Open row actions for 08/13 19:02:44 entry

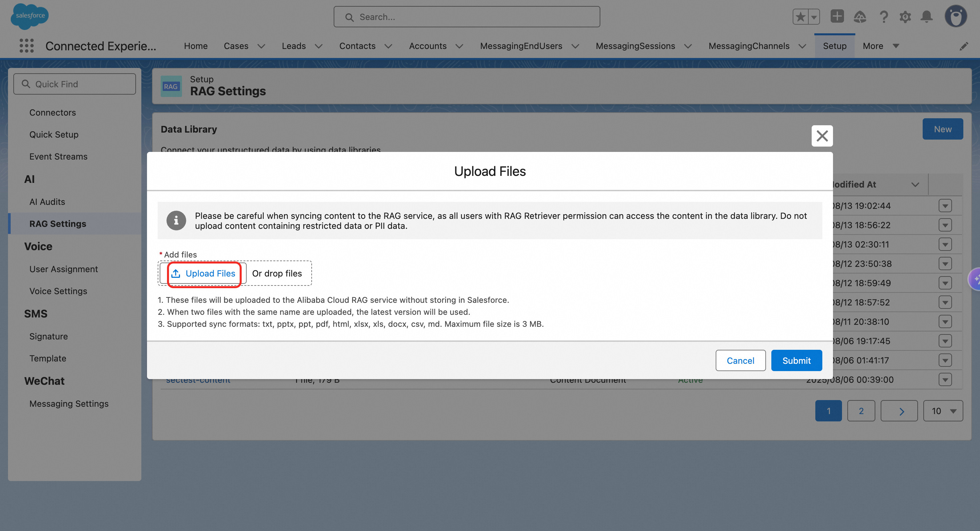click(x=945, y=206)
